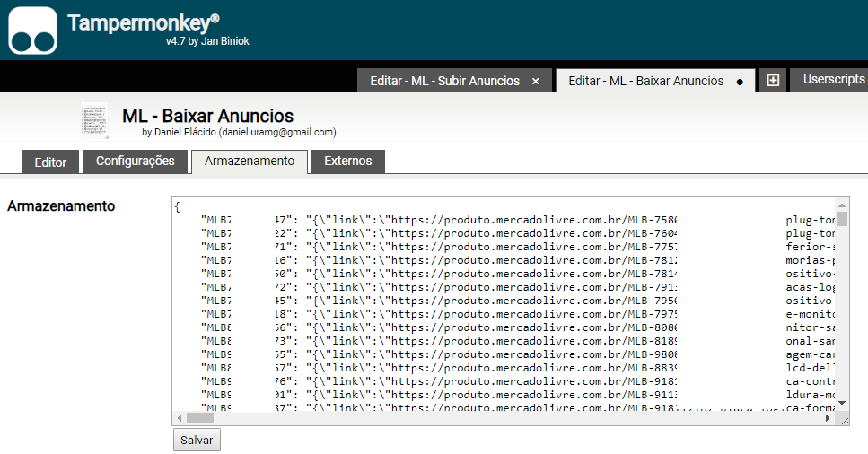Open the Userscripts tab
This screenshot has width=868, height=454.
pyautogui.click(x=829, y=80)
